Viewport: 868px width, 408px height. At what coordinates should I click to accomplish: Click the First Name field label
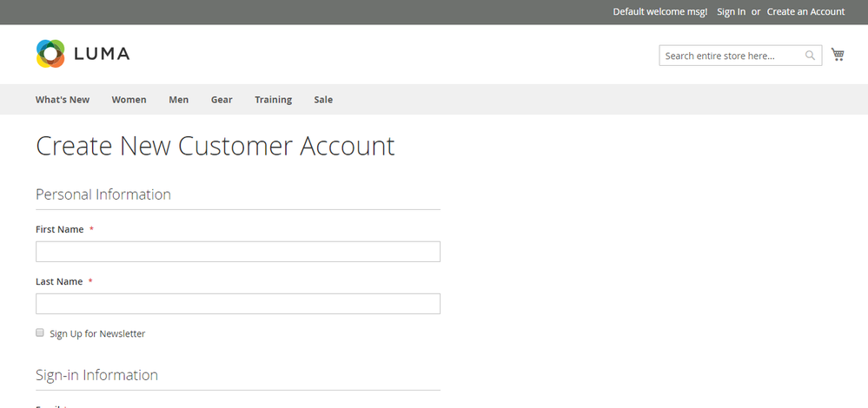coord(59,229)
